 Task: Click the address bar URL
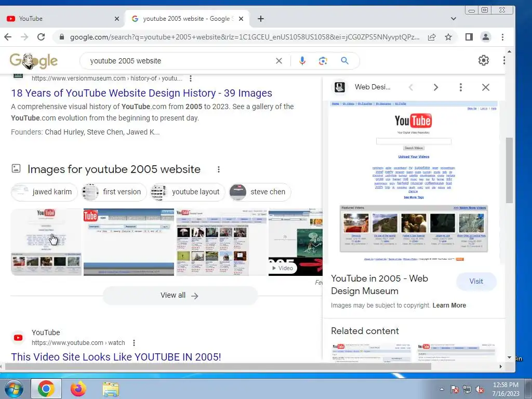pos(244,37)
